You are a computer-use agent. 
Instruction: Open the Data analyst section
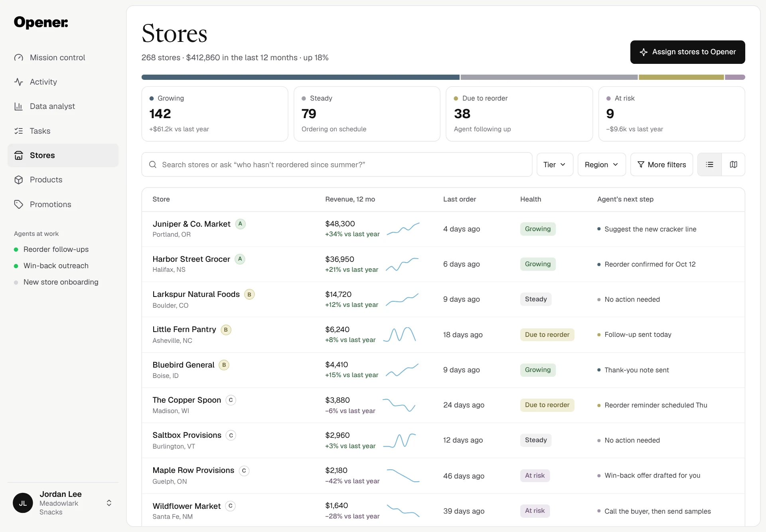click(63, 106)
